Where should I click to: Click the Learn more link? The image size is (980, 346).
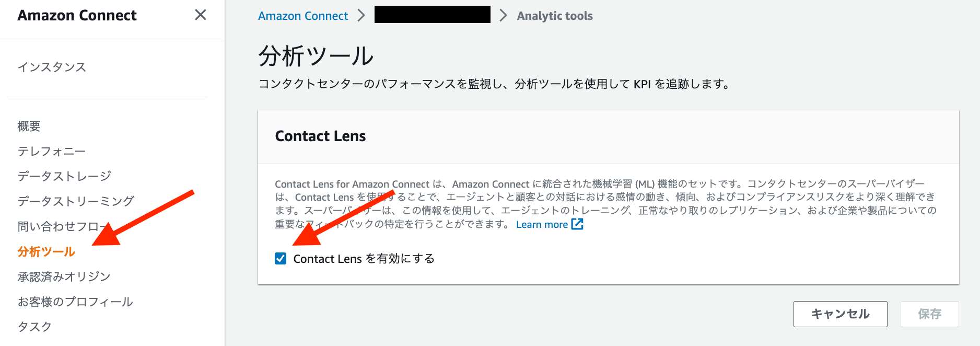(542, 224)
